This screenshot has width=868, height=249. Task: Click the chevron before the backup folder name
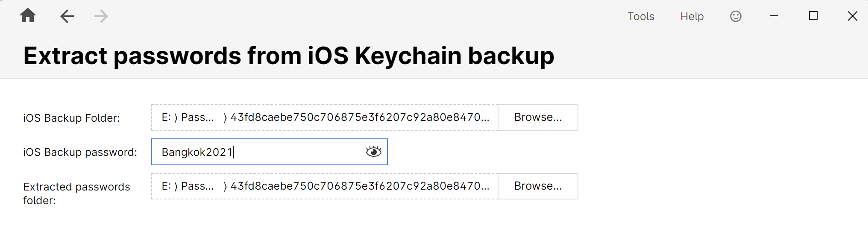225,117
